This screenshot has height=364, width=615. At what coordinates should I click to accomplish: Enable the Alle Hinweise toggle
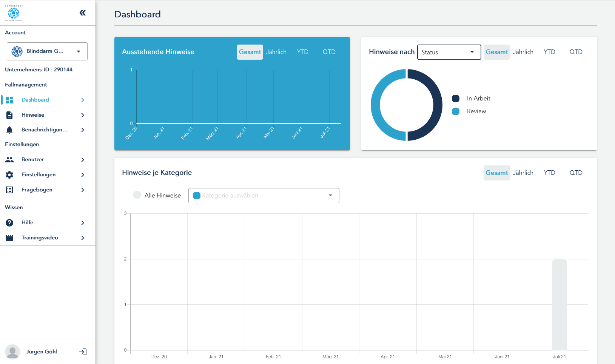pos(137,195)
